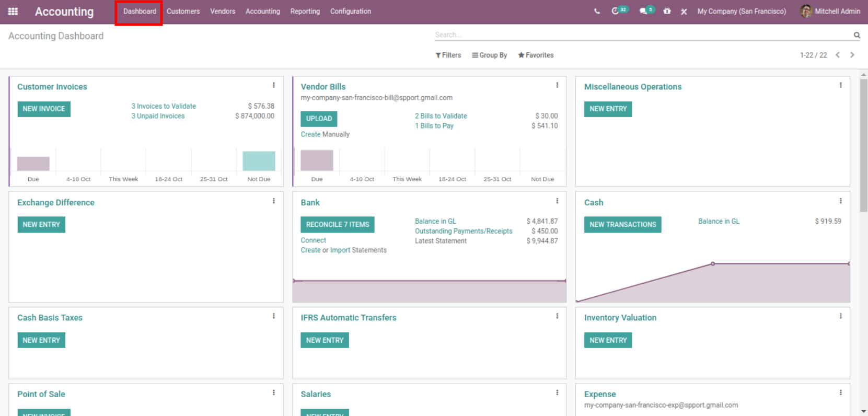Open the chat messages icon

point(643,11)
